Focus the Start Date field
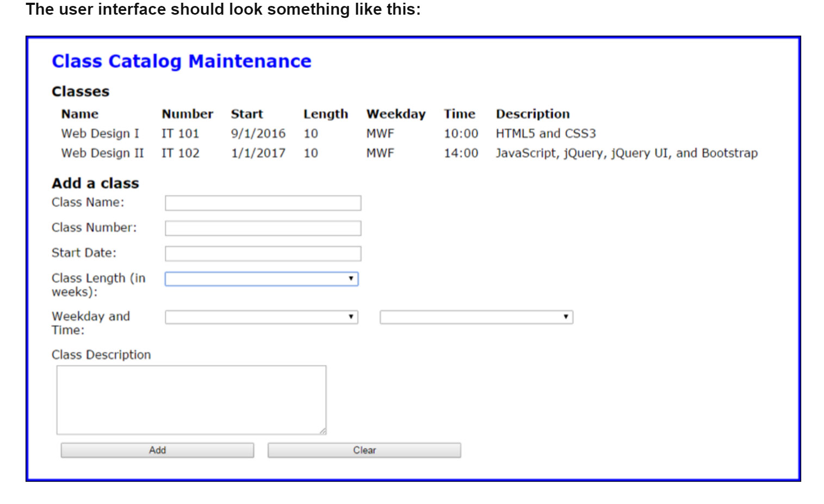 pyautogui.click(x=263, y=253)
